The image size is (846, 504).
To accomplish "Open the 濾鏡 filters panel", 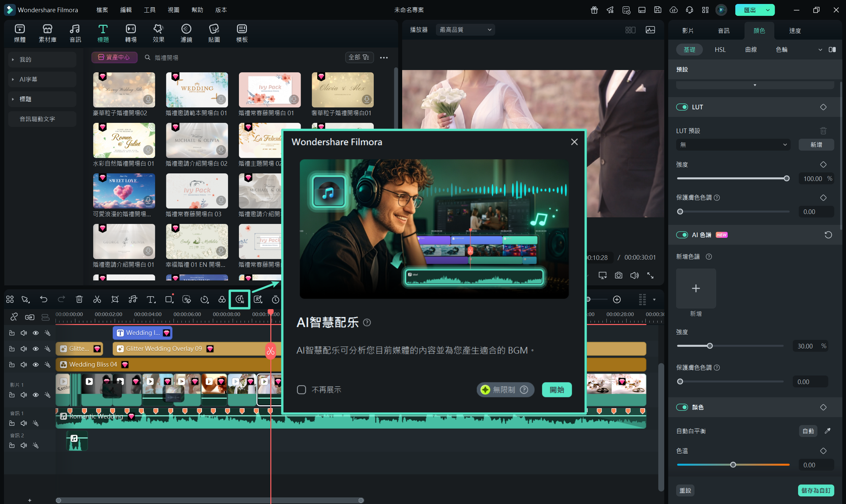I will pyautogui.click(x=186, y=33).
